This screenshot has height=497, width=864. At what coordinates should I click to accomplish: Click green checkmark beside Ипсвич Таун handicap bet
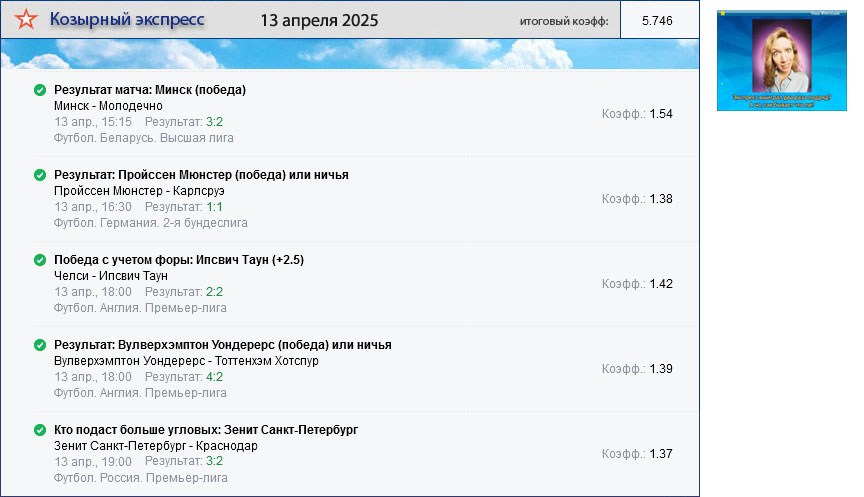[x=40, y=260]
